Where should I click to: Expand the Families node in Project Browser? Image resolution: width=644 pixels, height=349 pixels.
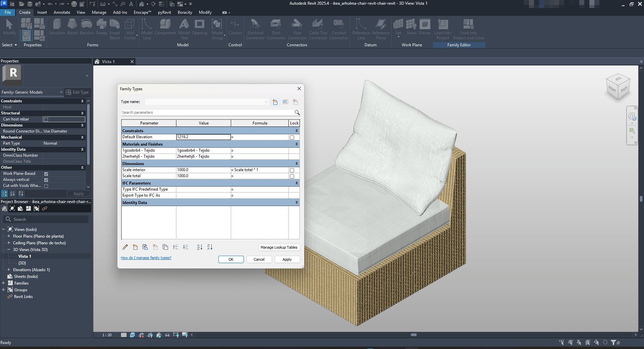tap(3, 283)
